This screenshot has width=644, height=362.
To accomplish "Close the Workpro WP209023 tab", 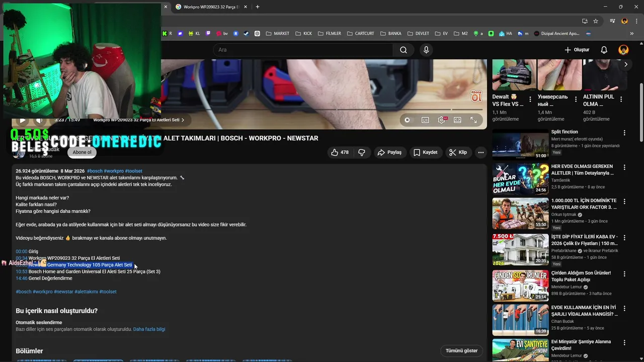I will point(246,7).
